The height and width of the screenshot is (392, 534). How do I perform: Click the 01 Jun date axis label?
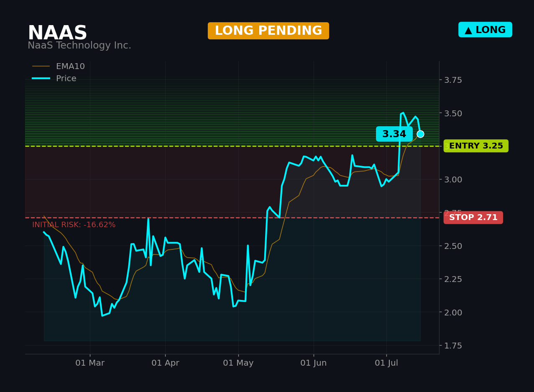314,363
